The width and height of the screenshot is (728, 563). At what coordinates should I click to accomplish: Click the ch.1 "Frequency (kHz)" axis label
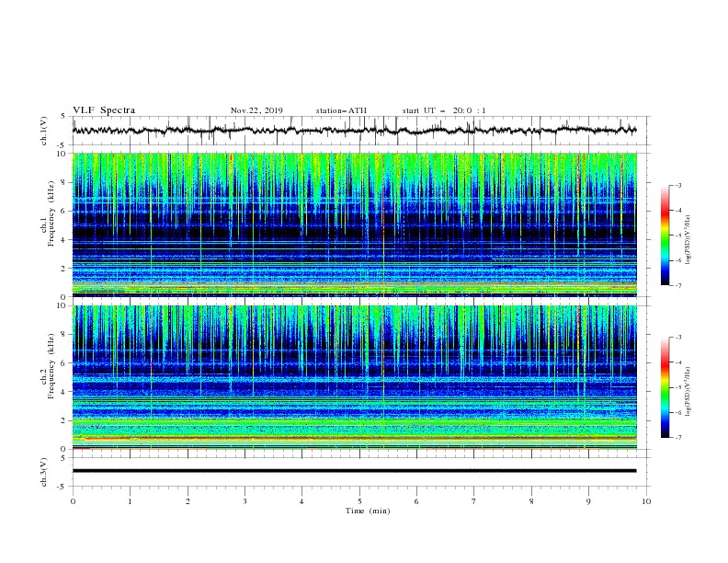point(51,214)
